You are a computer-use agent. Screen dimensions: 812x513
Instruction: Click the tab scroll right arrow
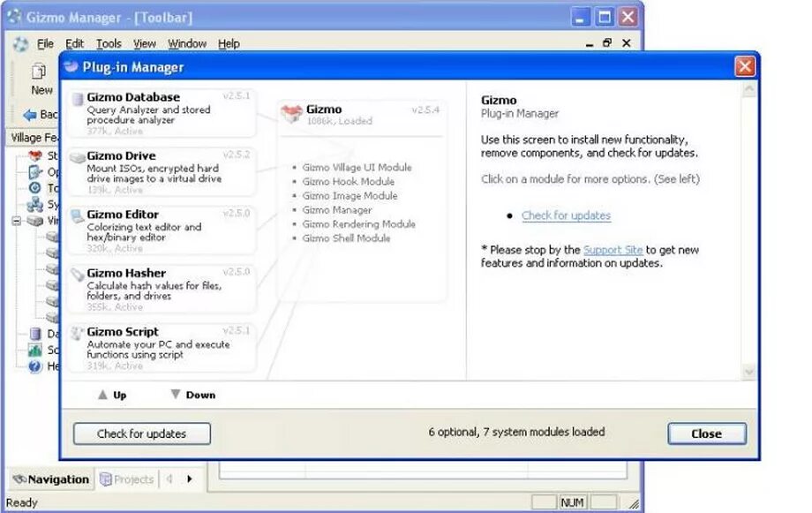tap(190, 479)
